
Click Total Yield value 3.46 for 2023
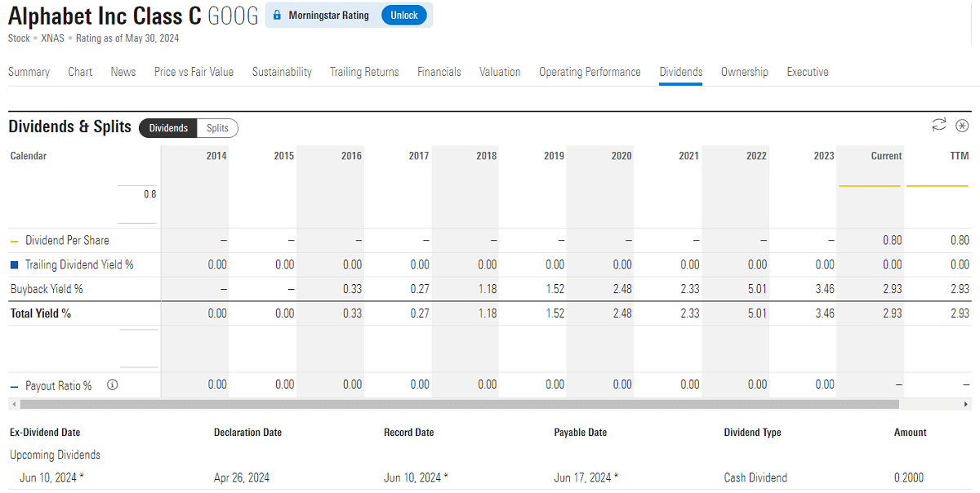(825, 313)
